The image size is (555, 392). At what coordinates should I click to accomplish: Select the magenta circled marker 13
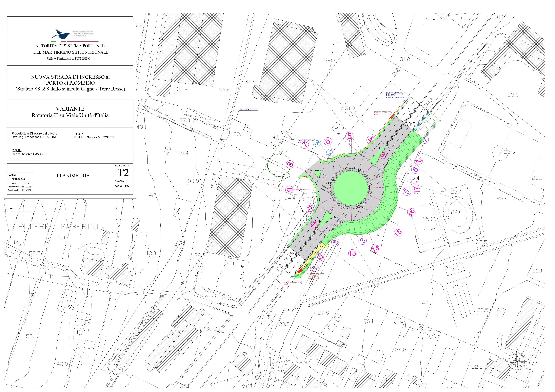click(x=352, y=253)
